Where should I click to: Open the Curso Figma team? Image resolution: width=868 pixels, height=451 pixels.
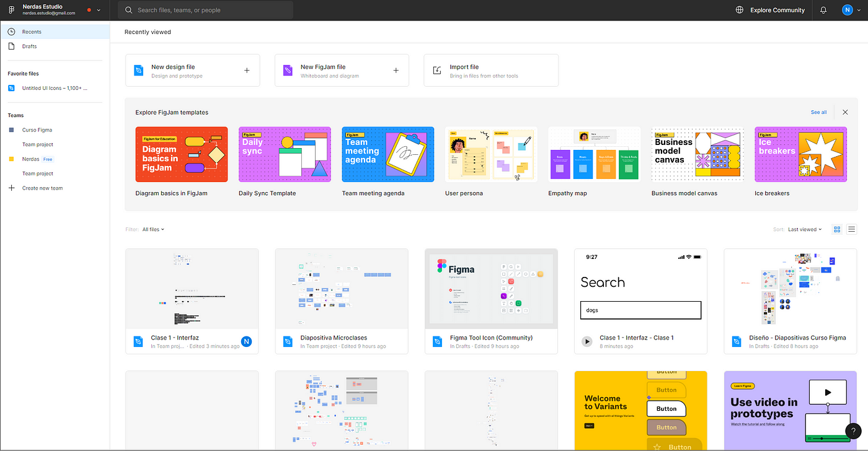37,130
